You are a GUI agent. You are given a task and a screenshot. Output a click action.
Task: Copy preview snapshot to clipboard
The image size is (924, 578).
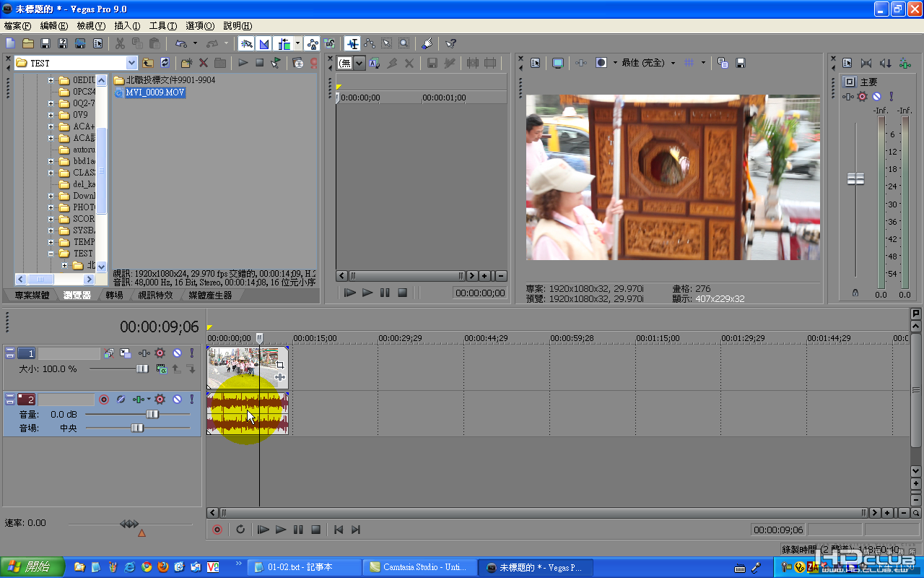point(723,63)
